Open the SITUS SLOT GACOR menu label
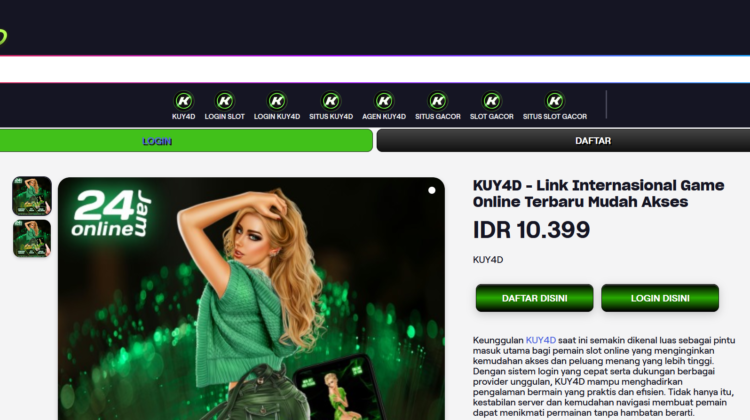Screen dimensions: 750x420 [555, 117]
